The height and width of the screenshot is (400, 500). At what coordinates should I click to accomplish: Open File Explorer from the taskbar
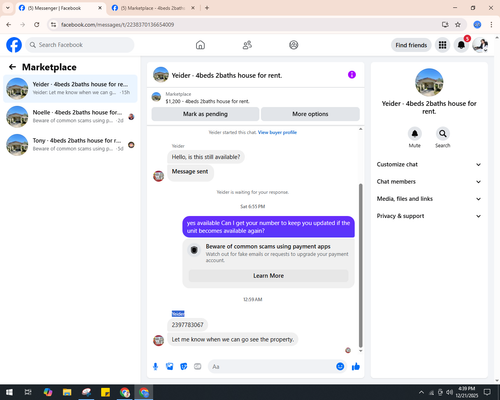pos(67,392)
